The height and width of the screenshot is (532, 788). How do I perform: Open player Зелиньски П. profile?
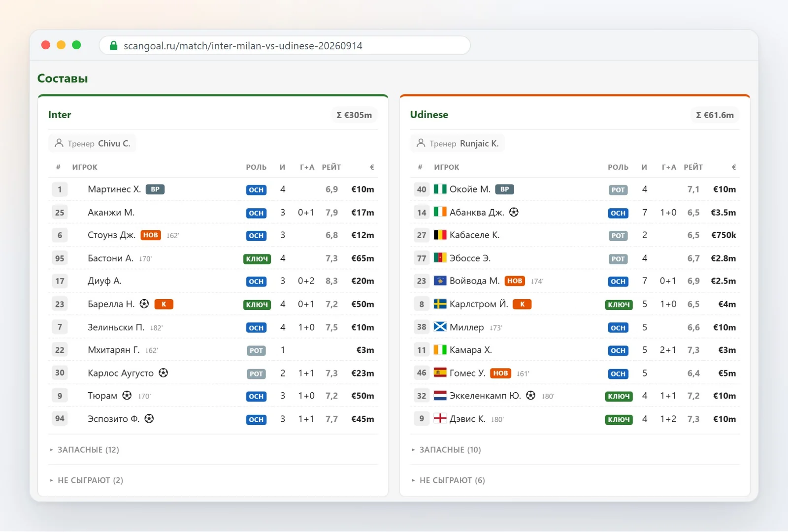pyautogui.click(x=116, y=327)
